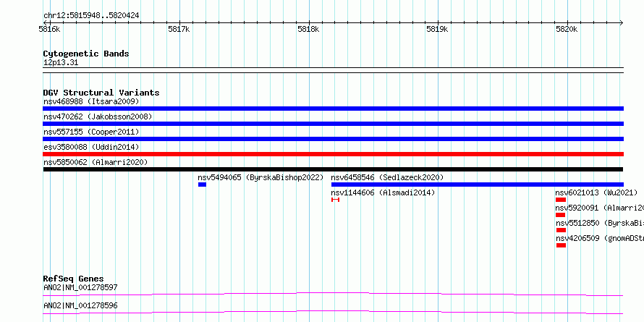Screen dimensions: 644x322
Task: Click the blue bar for nsv470262
Action: coord(333,124)
